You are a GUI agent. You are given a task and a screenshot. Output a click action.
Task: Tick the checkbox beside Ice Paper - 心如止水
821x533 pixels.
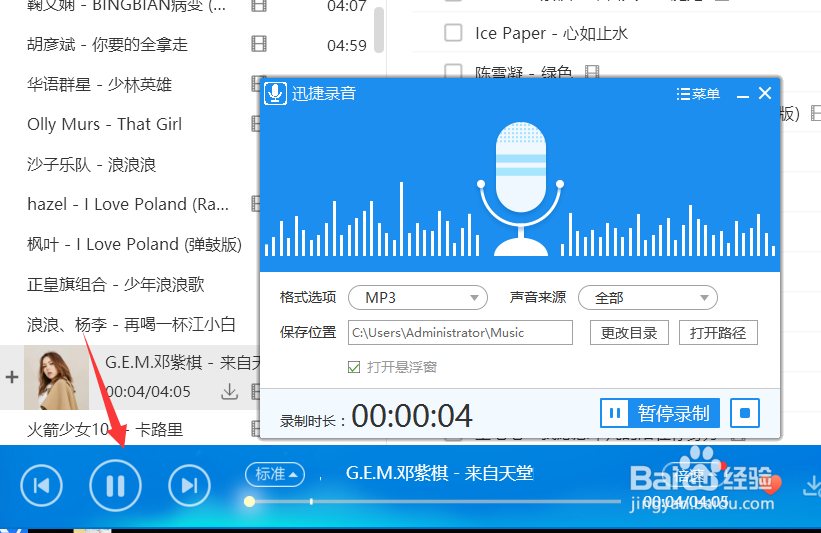[x=453, y=32]
